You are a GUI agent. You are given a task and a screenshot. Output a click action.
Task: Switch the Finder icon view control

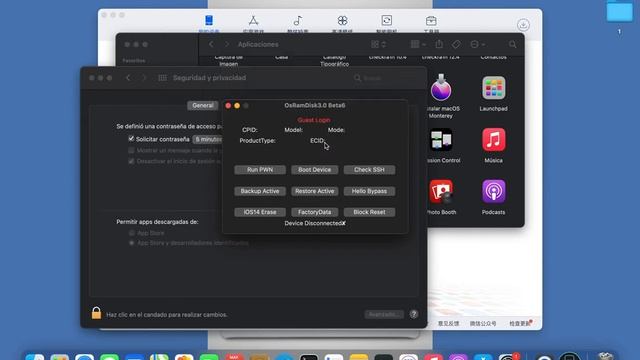378,44
